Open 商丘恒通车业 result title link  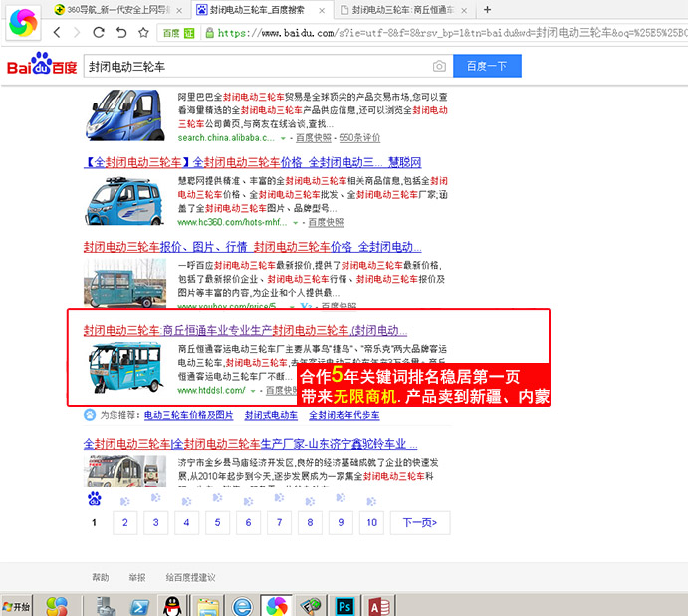pos(245,331)
